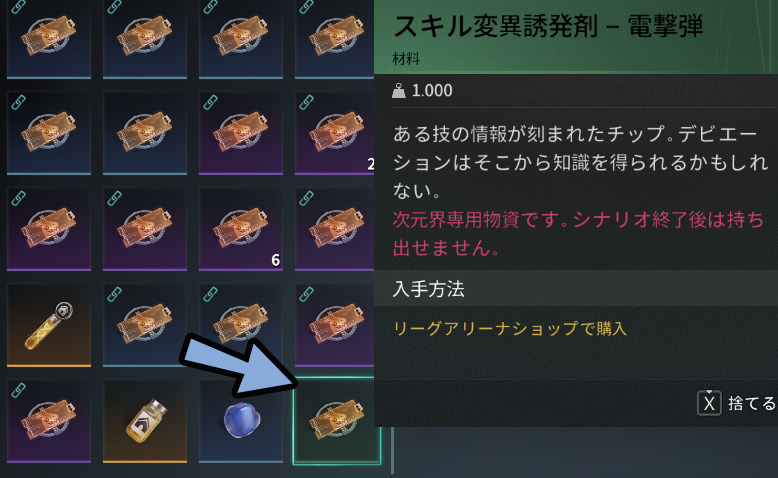Image resolution: width=778 pixels, height=478 pixels.
Task: Select the chip slot below the yellow test tube
Action: tap(49, 421)
